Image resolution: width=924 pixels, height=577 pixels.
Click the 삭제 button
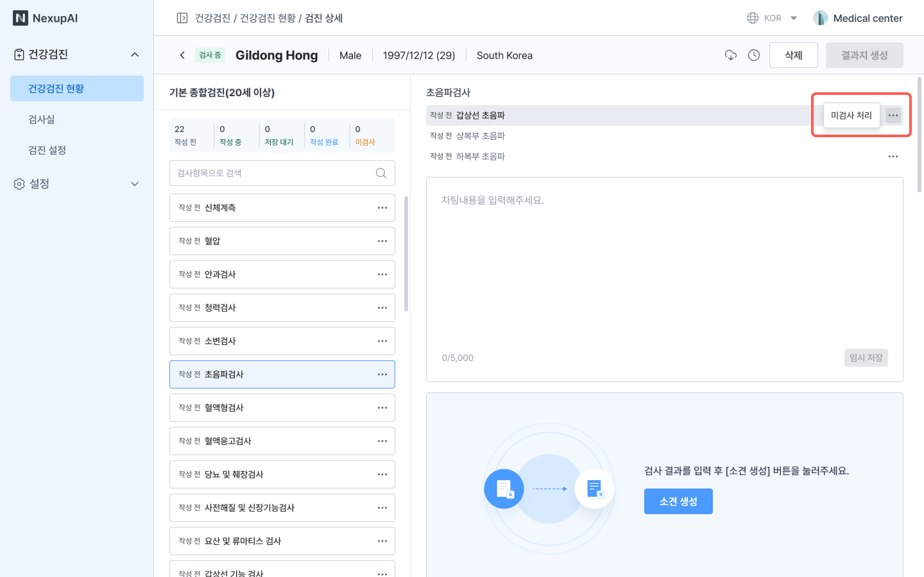click(x=793, y=55)
